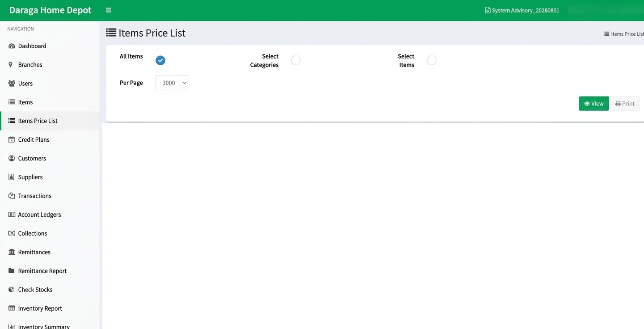Go to Branches in the sidebar

pos(50,65)
